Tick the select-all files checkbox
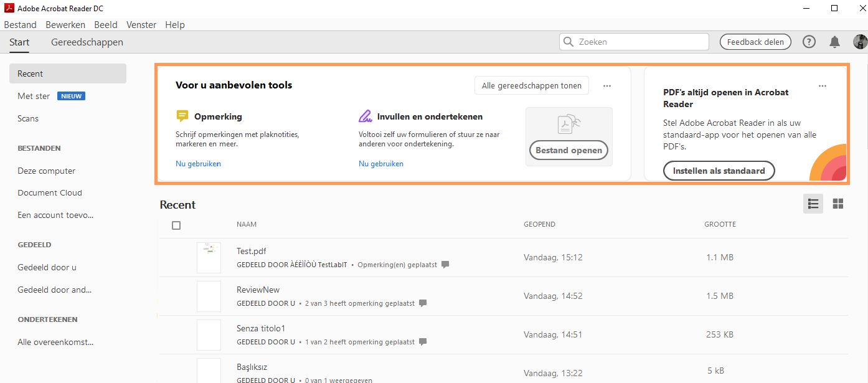868x383 pixels. pos(176,225)
